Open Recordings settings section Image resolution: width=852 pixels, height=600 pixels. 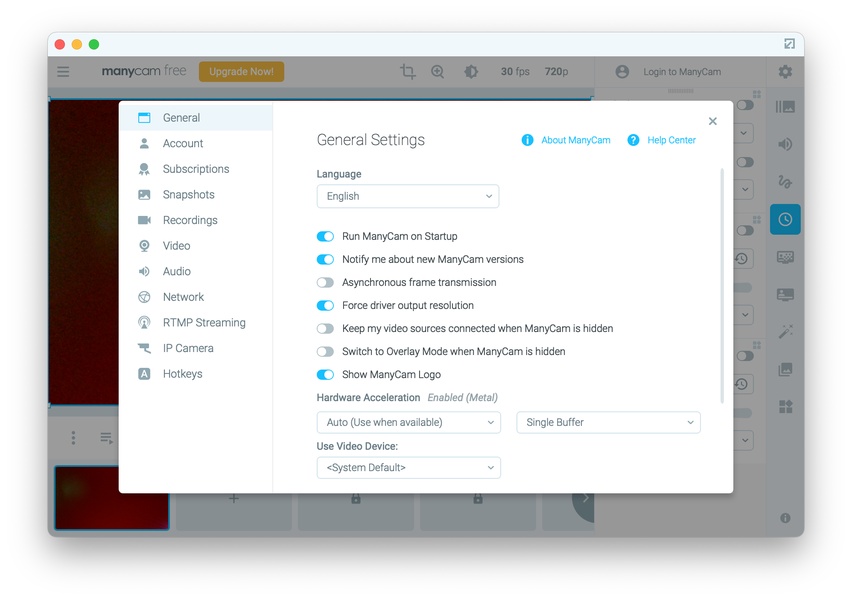click(x=196, y=220)
